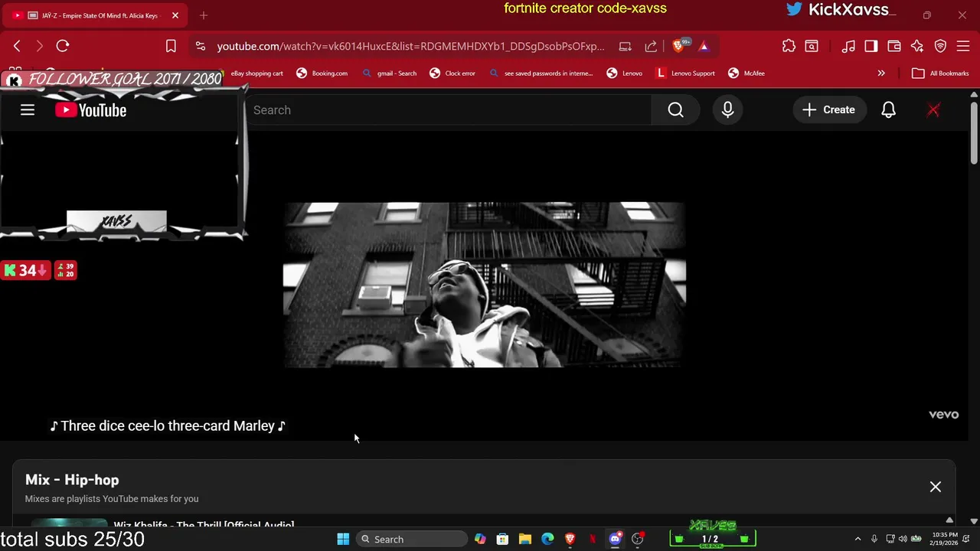Close the JAY-Z Empire State Of Mind tab
This screenshot has height=551, width=980.
(x=175, y=15)
